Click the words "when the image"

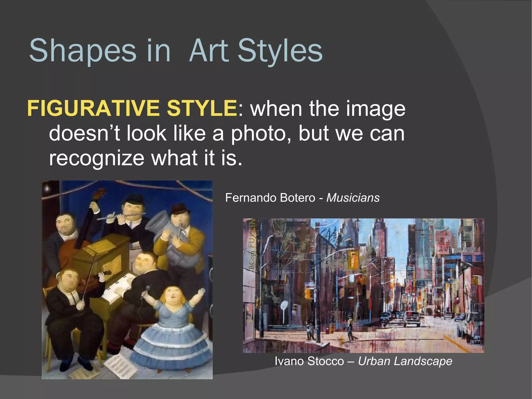tap(328, 109)
